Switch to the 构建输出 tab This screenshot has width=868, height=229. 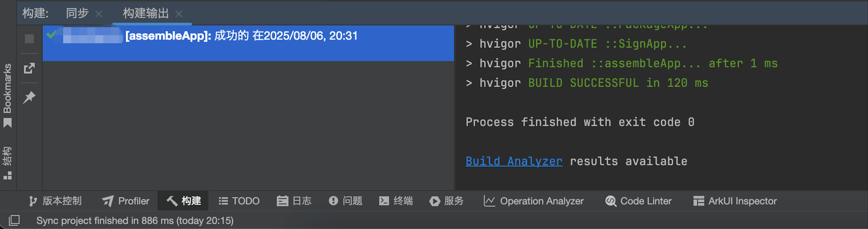(146, 13)
